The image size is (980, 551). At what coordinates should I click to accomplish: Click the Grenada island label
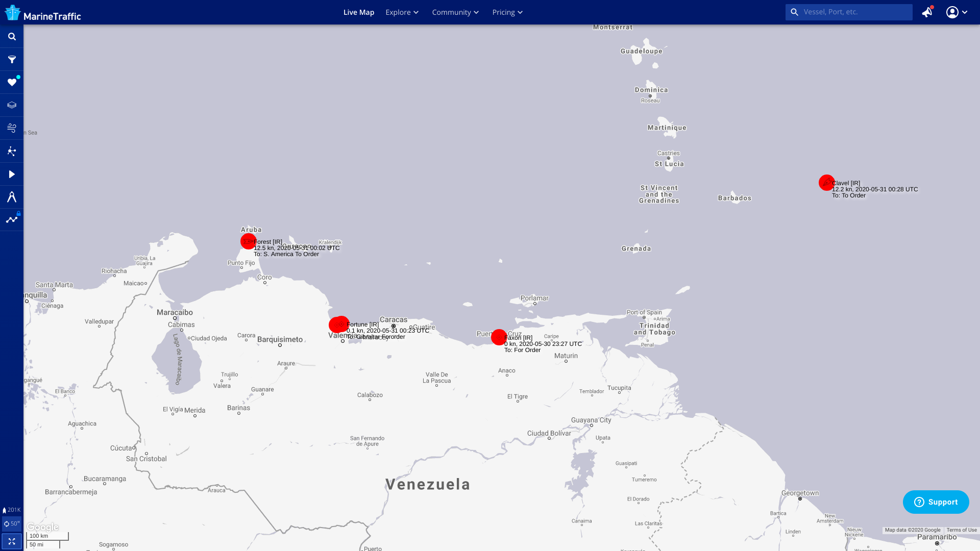636,248
